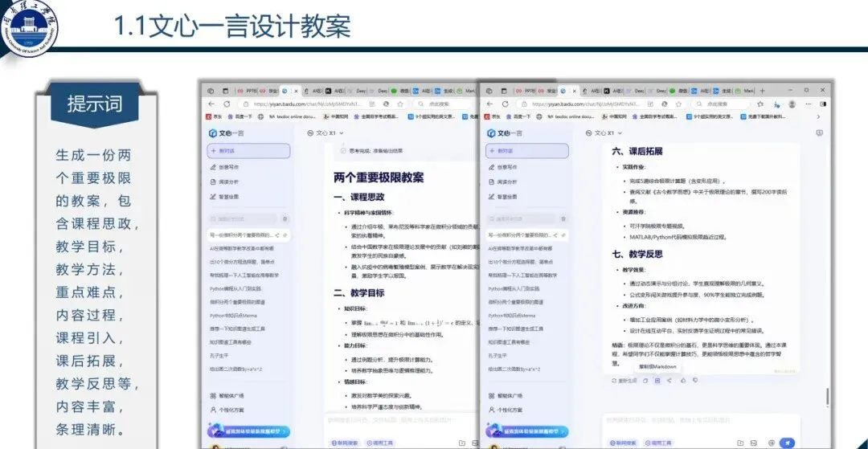Click profile avatar in right browser toolbar
Screen dimensions: 868x449
tap(792, 104)
